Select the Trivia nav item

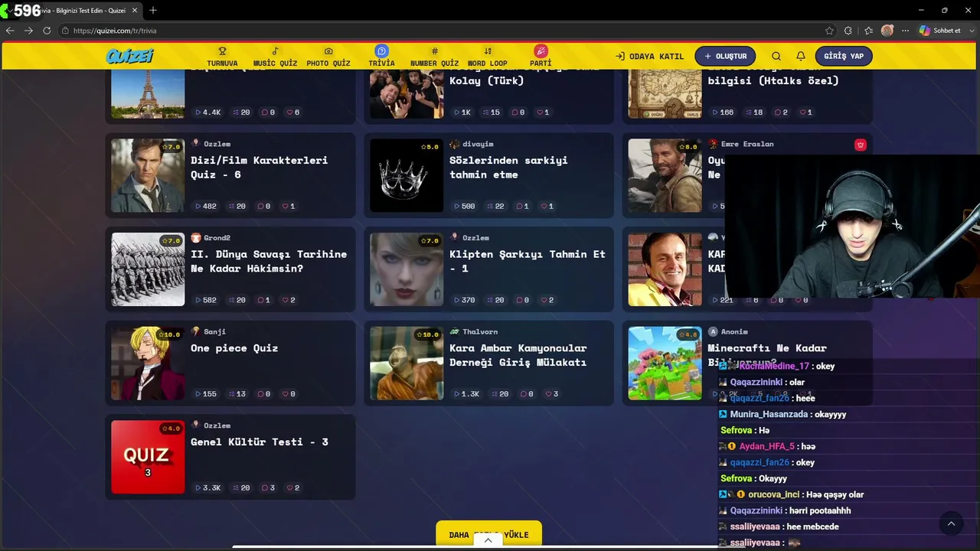click(381, 57)
